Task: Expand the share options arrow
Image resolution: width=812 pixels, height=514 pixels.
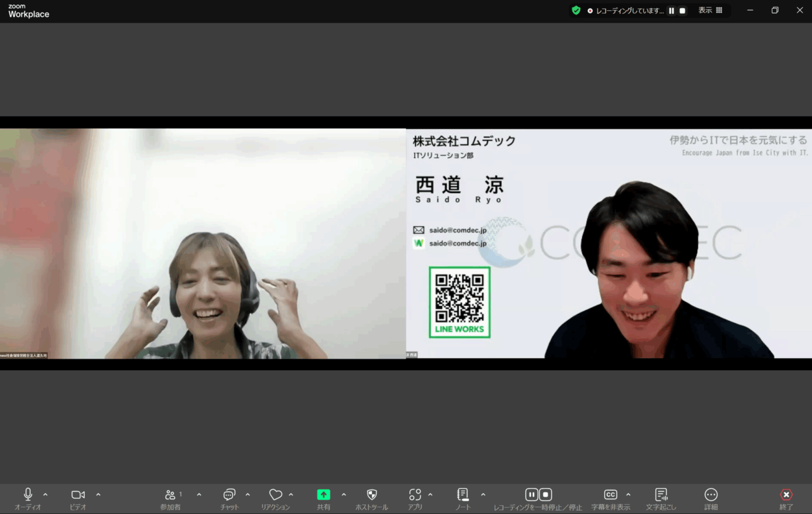Action: [x=344, y=495]
